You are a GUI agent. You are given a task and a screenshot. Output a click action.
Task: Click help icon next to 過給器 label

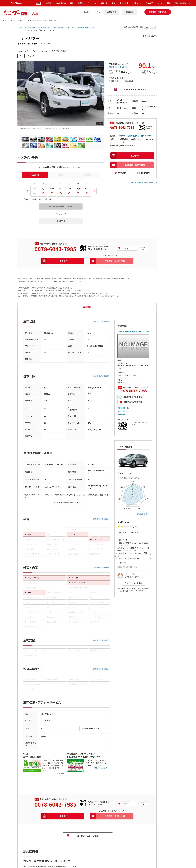pos(75,416)
